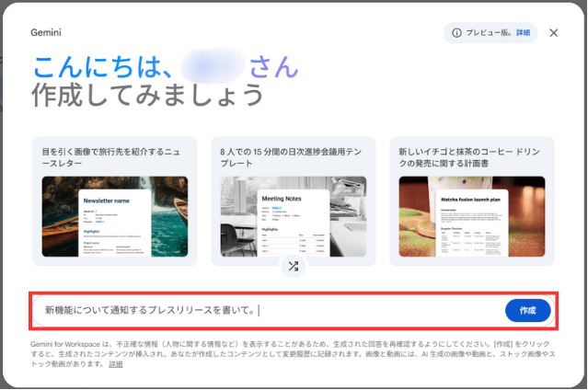The height and width of the screenshot is (390, 588).
Task: Click the Gemini title text
Action: click(46, 32)
